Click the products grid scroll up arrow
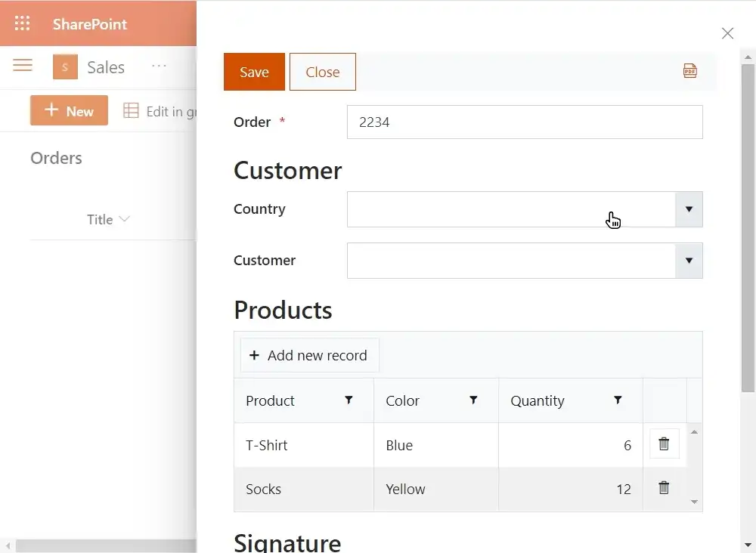 [x=694, y=432]
